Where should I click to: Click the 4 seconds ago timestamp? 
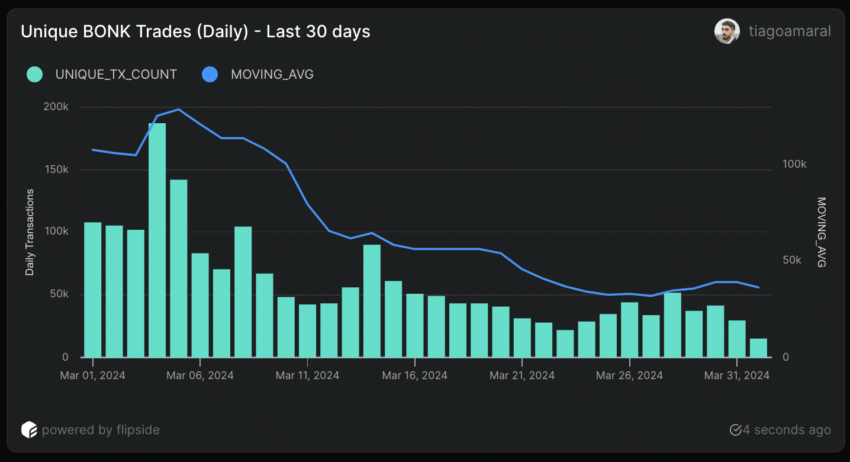(x=788, y=430)
